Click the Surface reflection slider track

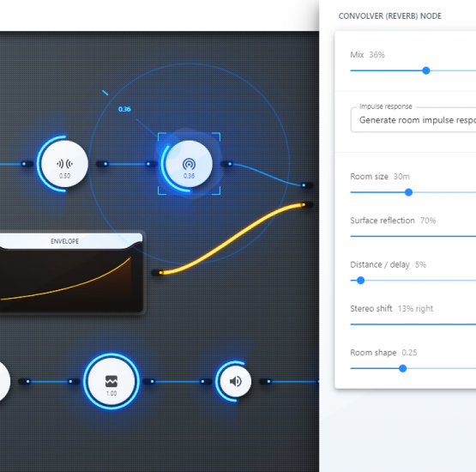tap(413, 236)
